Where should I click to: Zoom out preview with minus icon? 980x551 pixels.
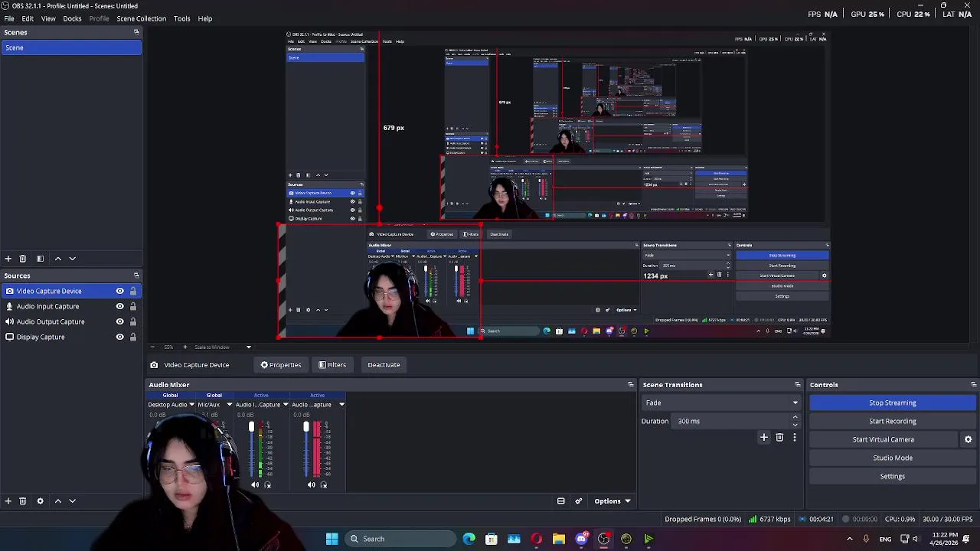pos(152,347)
